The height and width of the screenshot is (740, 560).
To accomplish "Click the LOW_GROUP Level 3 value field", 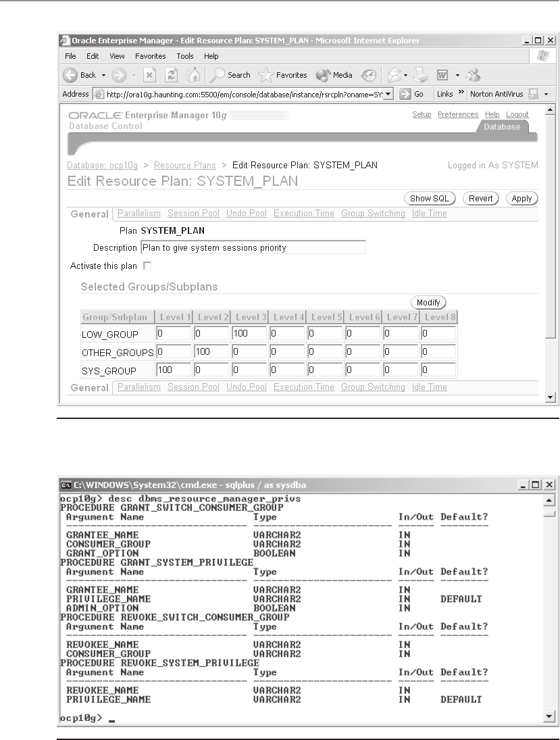I will pos(249,333).
